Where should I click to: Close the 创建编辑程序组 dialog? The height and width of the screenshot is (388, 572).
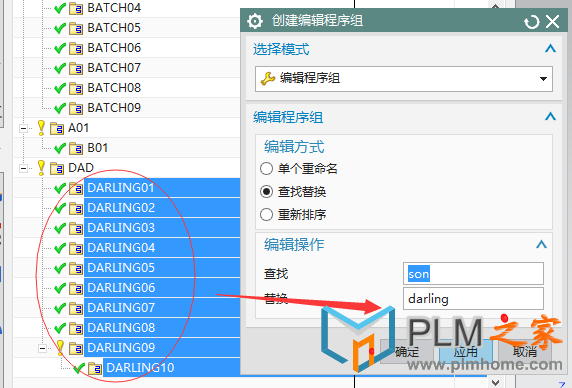click(x=553, y=22)
